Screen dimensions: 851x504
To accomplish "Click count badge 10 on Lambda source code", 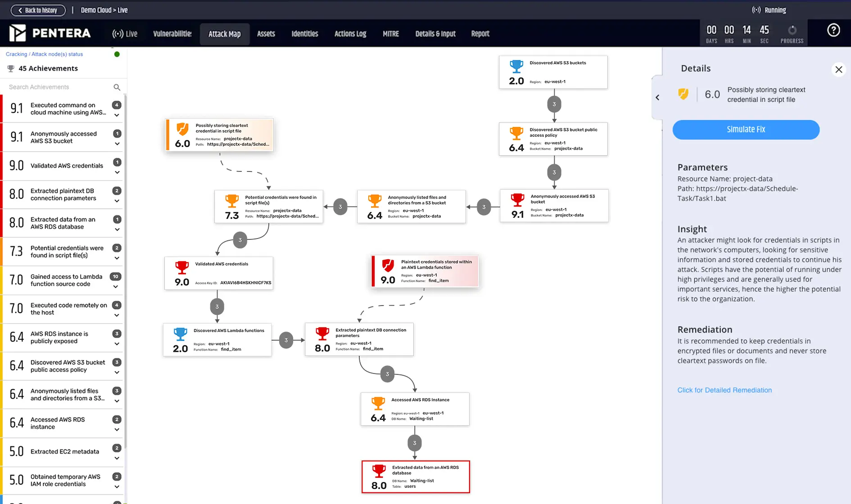I will click(x=116, y=276).
